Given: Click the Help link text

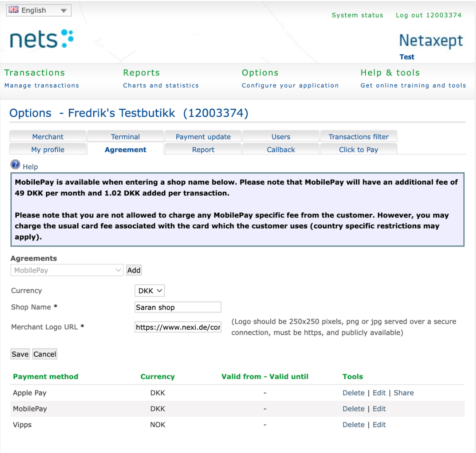Looking at the screenshot, I should 30,167.
